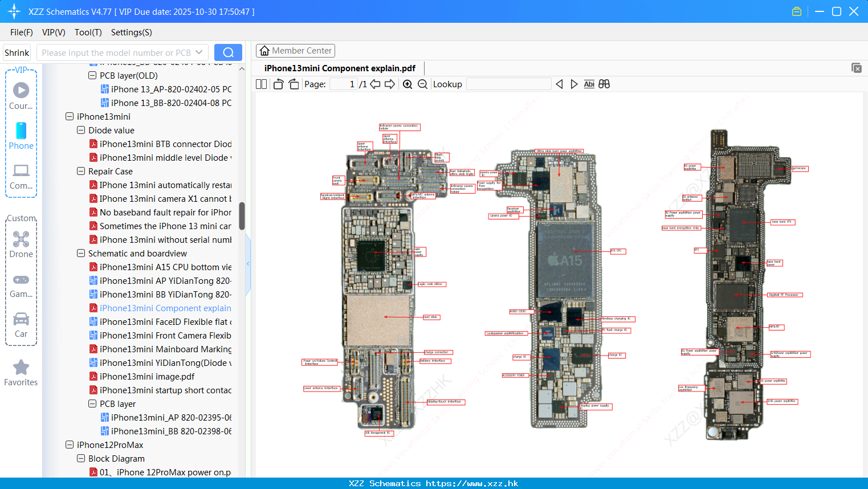Image resolution: width=868 pixels, height=489 pixels.
Task: Click the Page number field
Action: click(344, 84)
